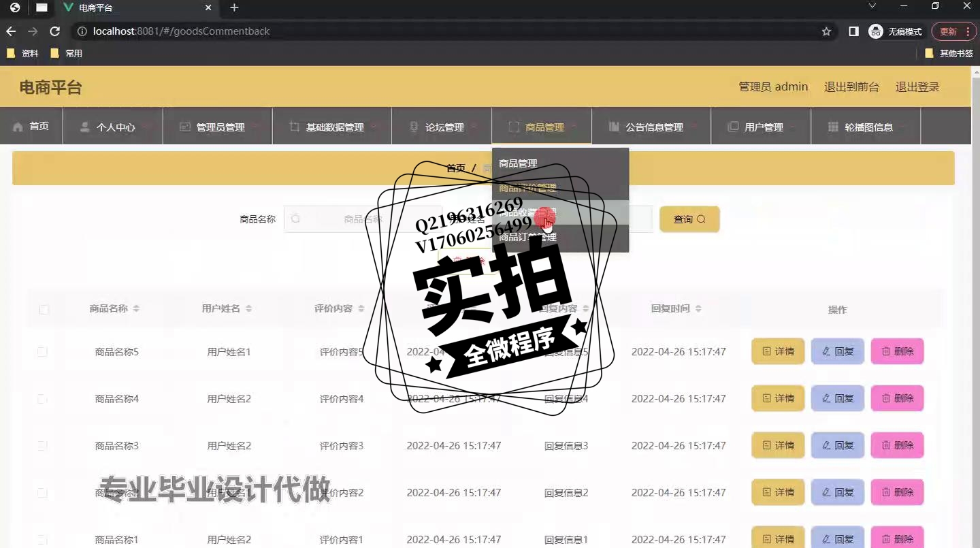
Task: Focus the 商品名称 search input field
Action: [x=363, y=219]
